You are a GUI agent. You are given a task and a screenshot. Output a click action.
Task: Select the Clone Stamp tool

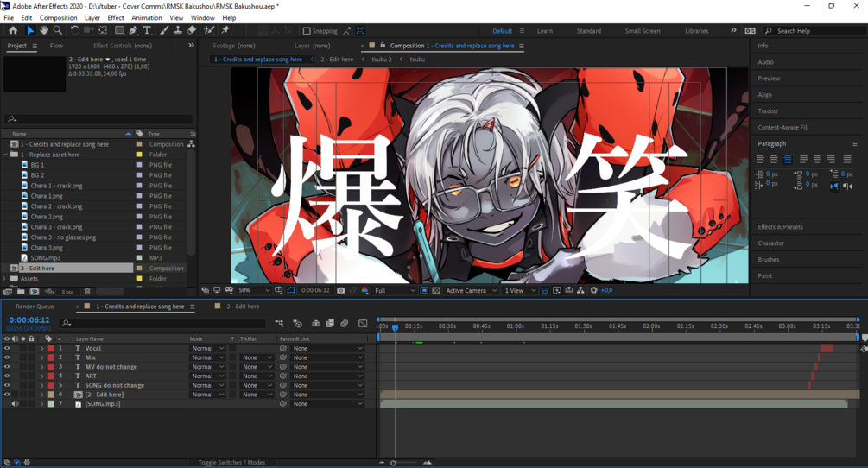pyautogui.click(x=178, y=30)
